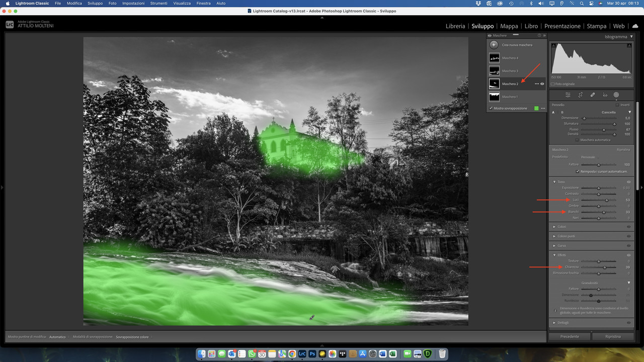Enable the Inverti checkbox
This screenshot has height=362, width=644.
617,105
